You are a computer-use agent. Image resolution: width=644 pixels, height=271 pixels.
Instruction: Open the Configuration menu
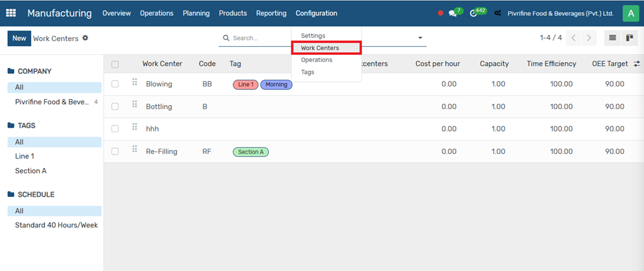pyautogui.click(x=316, y=13)
